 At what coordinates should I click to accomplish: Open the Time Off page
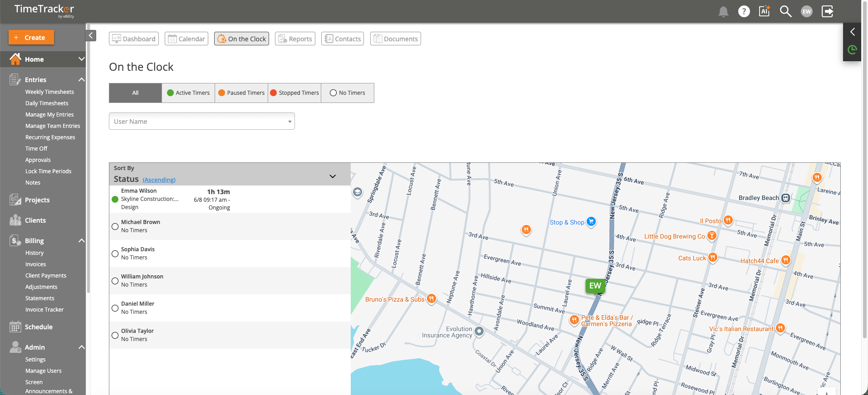pos(36,148)
